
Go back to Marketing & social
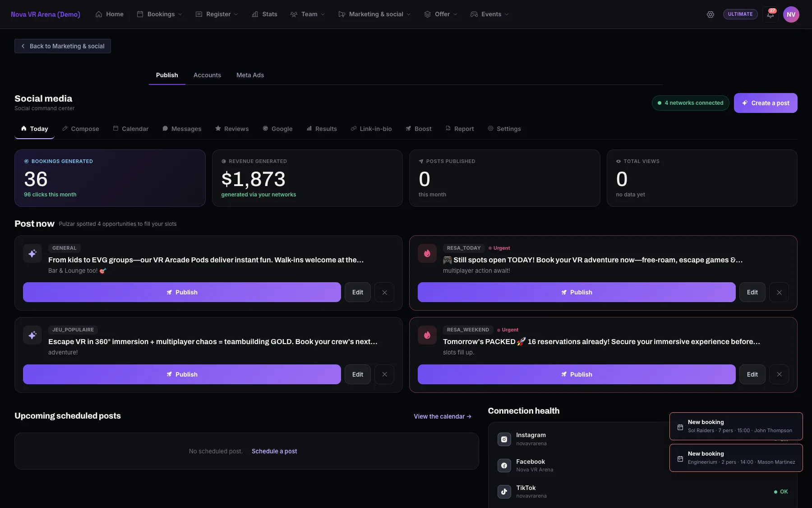[x=63, y=46]
